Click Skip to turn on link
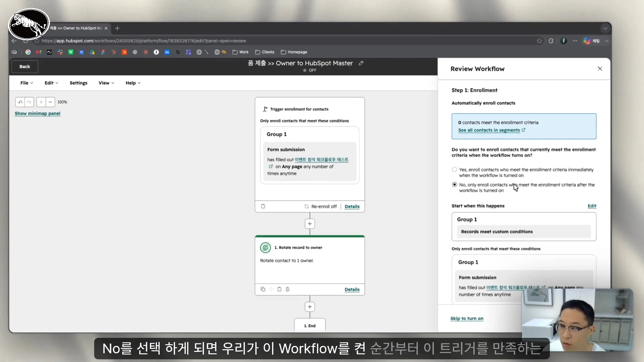The width and height of the screenshot is (644, 362). (467, 318)
